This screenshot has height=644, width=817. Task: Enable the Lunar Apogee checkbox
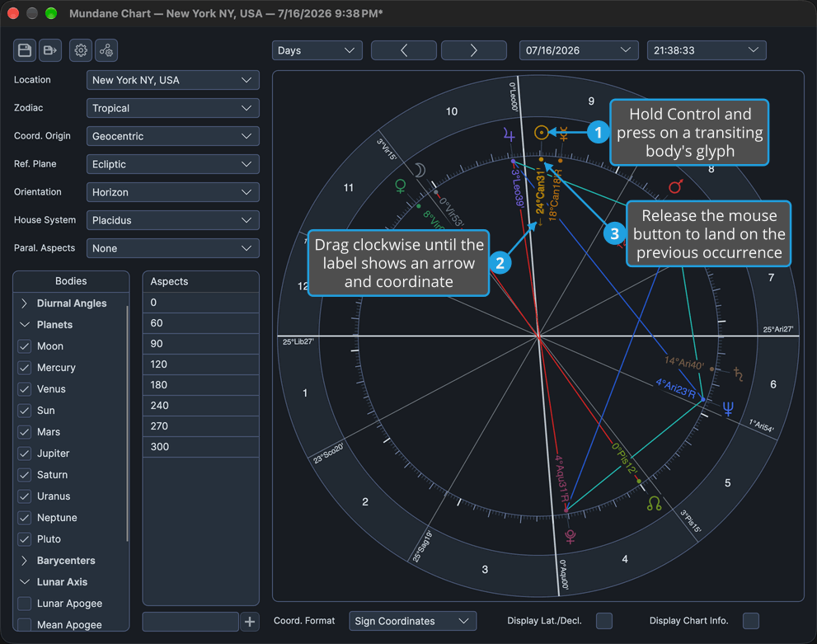click(25, 604)
